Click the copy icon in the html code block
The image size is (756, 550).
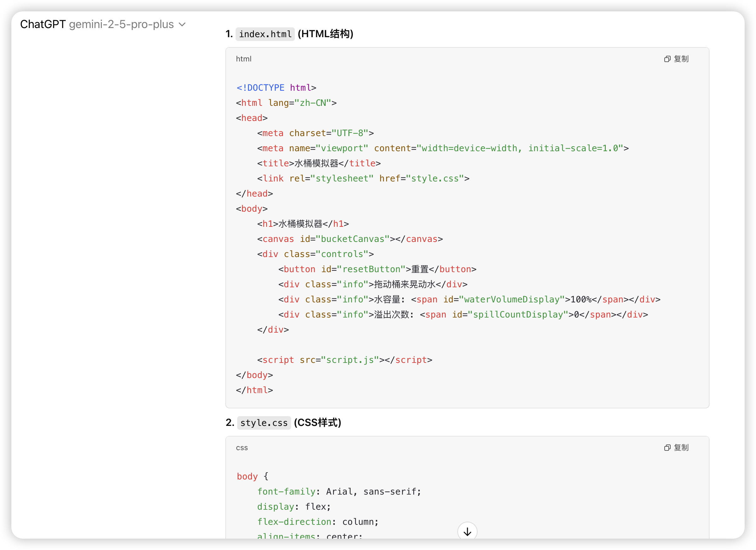point(667,59)
